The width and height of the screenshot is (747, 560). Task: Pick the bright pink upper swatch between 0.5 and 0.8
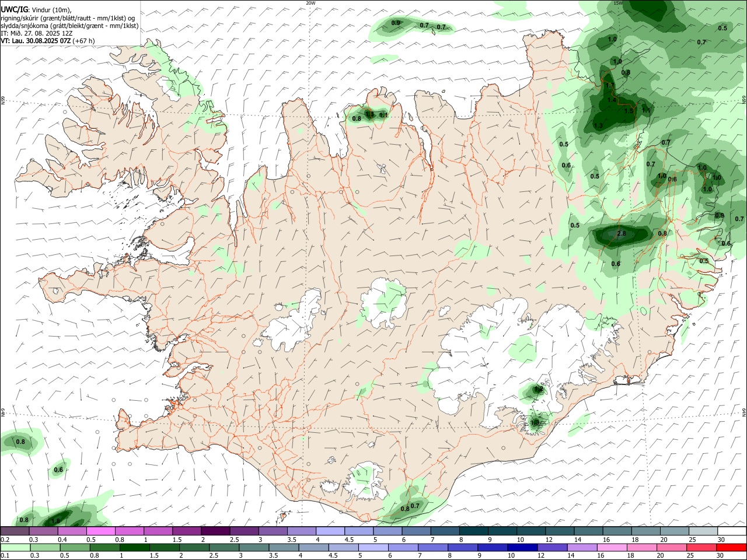click(x=100, y=531)
